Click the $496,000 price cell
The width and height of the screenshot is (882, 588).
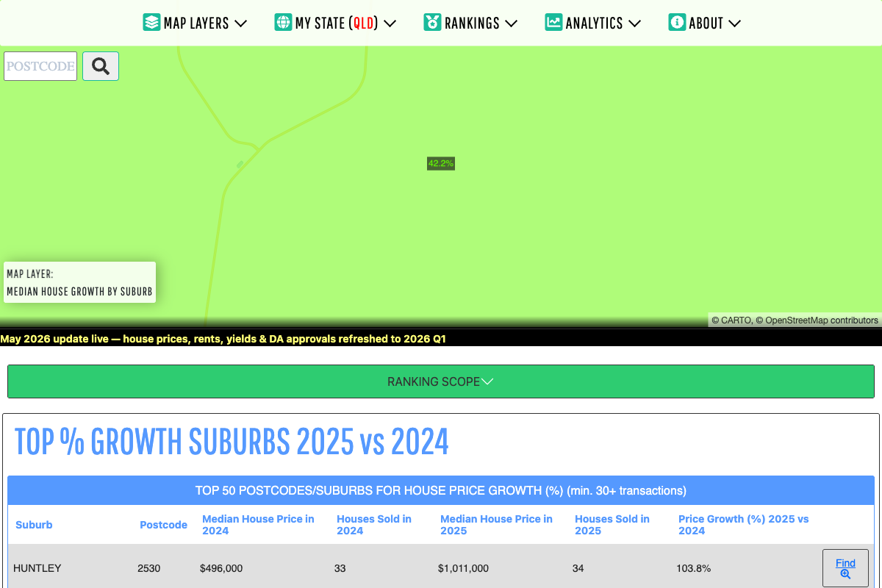click(221, 568)
